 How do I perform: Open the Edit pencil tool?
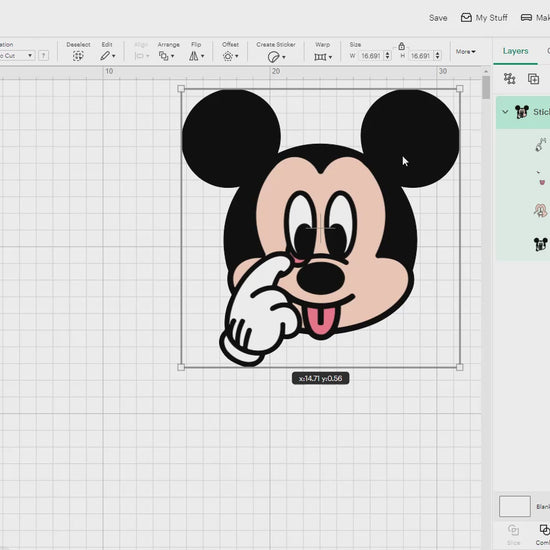pyautogui.click(x=105, y=56)
